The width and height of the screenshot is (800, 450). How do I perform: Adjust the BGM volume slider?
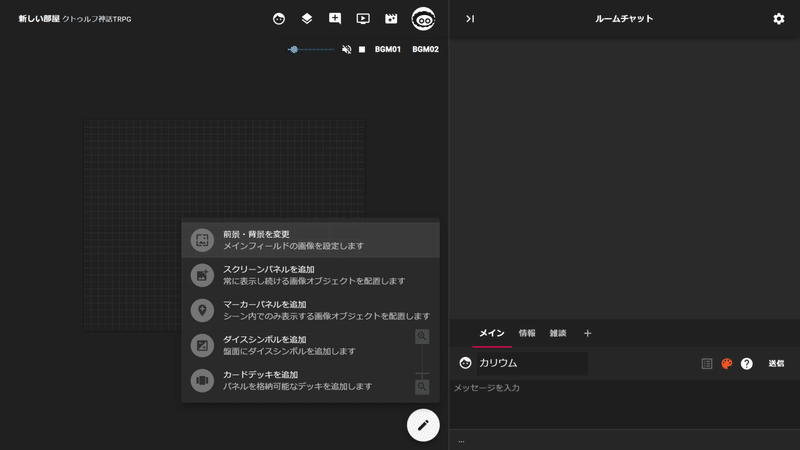pos(311,49)
